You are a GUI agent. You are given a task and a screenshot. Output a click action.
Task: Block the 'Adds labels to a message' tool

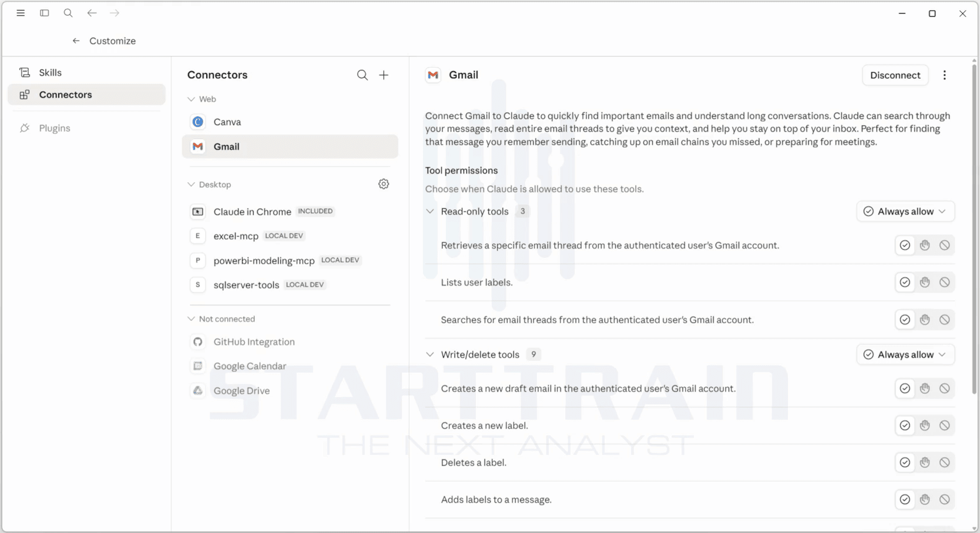(x=945, y=500)
